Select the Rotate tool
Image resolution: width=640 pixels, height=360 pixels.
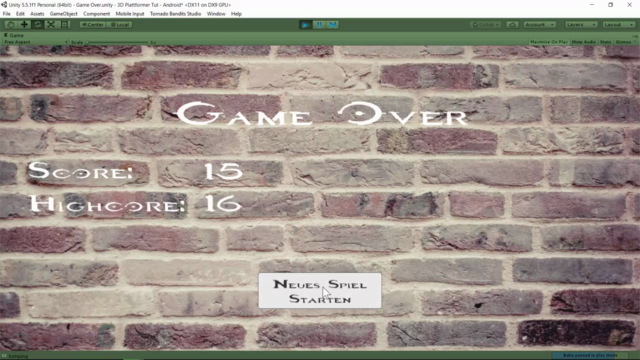tap(38, 24)
